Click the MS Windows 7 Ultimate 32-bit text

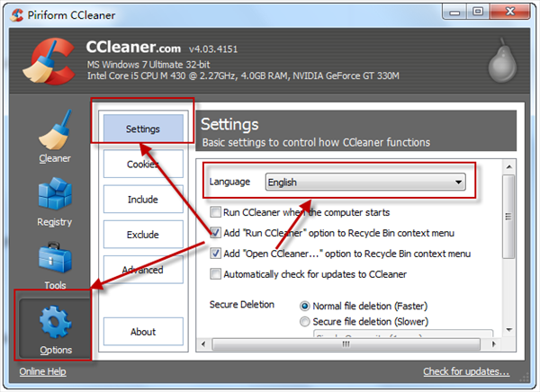click(148, 65)
